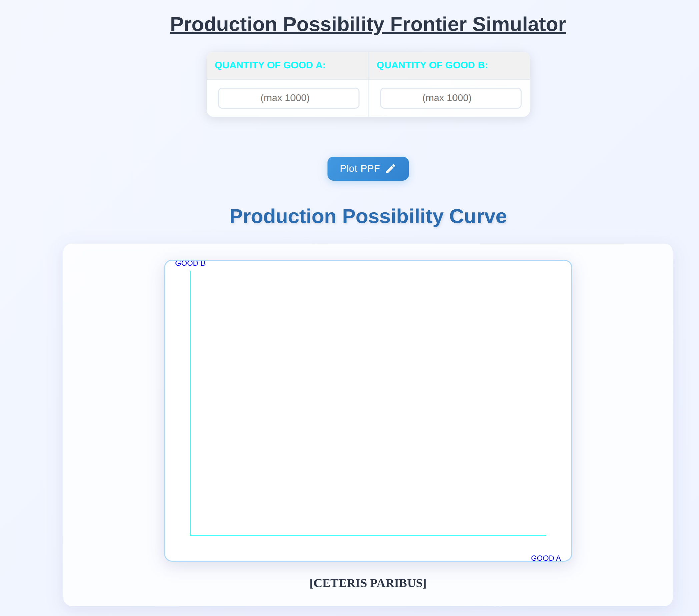Click the right end of the horizontal axis
Image resolution: width=699 pixels, height=616 pixels.
[x=546, y=536]
